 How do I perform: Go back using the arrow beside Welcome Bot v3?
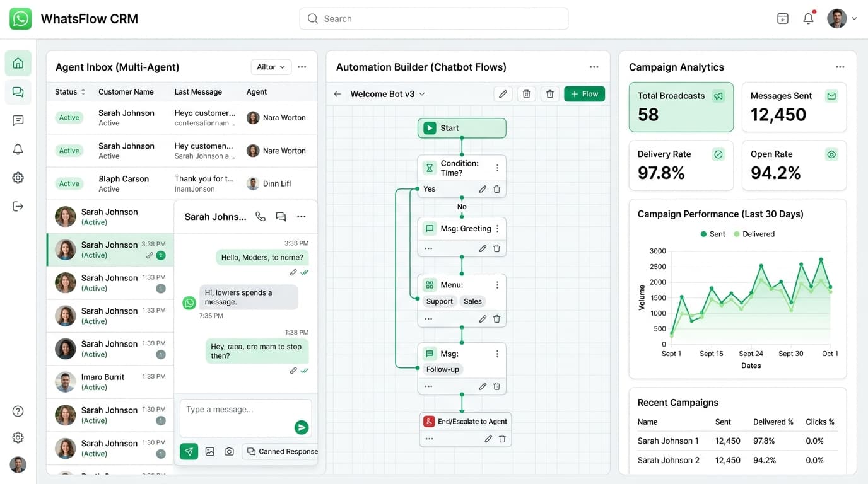coord(337,94)
